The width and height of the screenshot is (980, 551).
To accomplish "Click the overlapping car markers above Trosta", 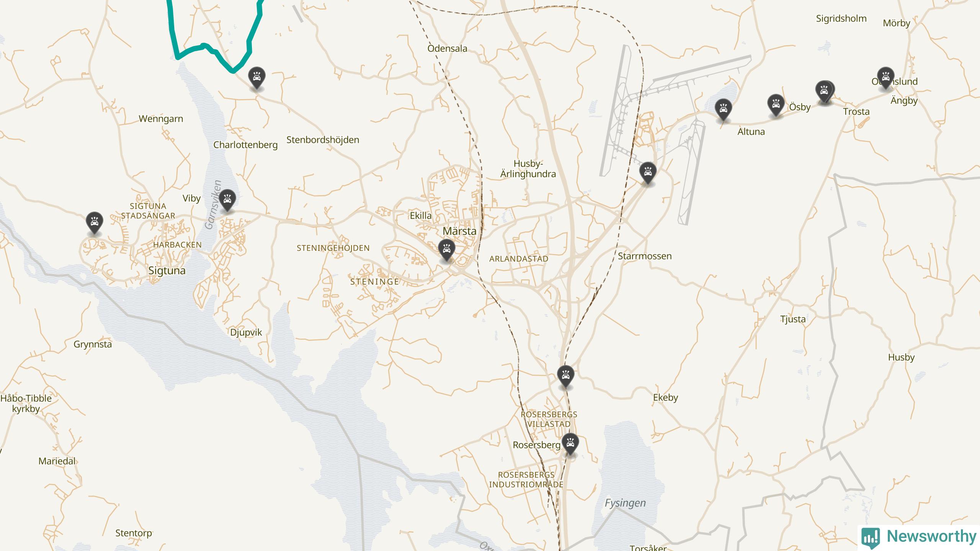I will pyautogui.click(x=825, y=92).
